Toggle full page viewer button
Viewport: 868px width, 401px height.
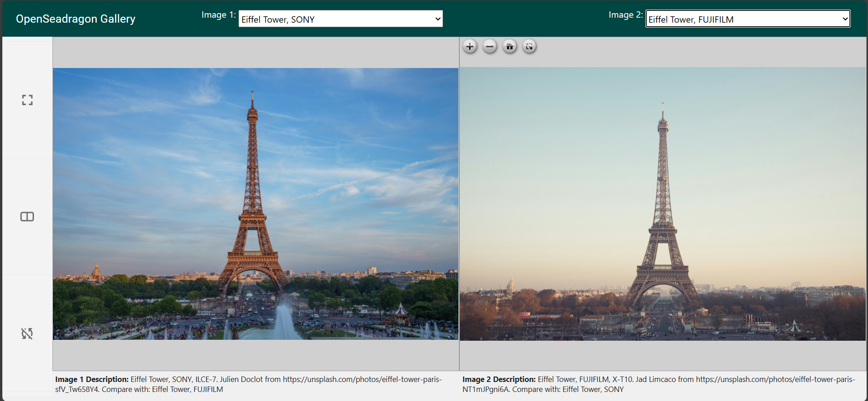point(529,47)
